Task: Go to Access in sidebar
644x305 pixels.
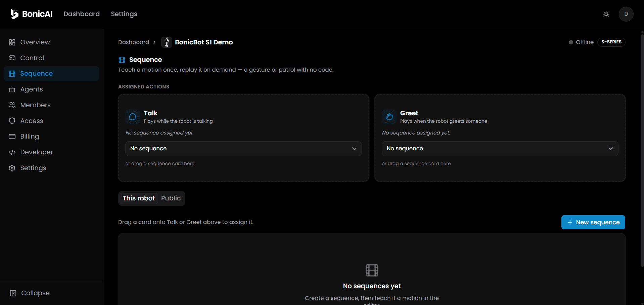Action: coord(51,121)
